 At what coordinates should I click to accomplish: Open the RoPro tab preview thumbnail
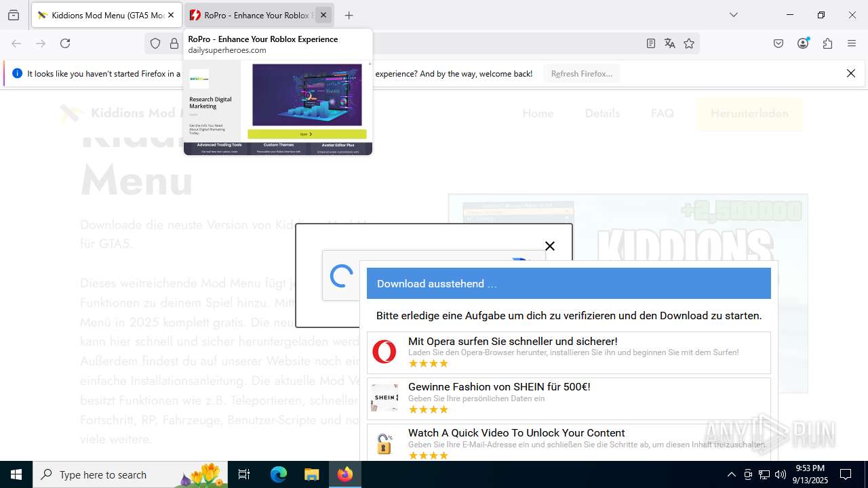click(278, 108)
